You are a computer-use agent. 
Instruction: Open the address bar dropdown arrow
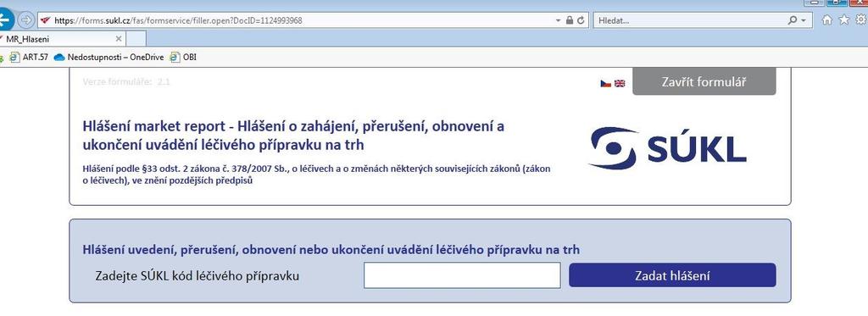559,20
